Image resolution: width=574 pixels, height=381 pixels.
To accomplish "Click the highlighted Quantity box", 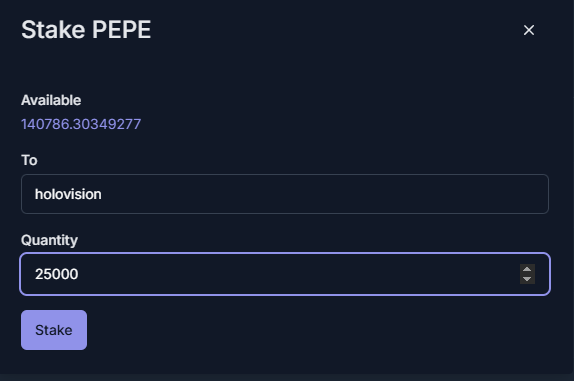I will click(x=285, y=274).
